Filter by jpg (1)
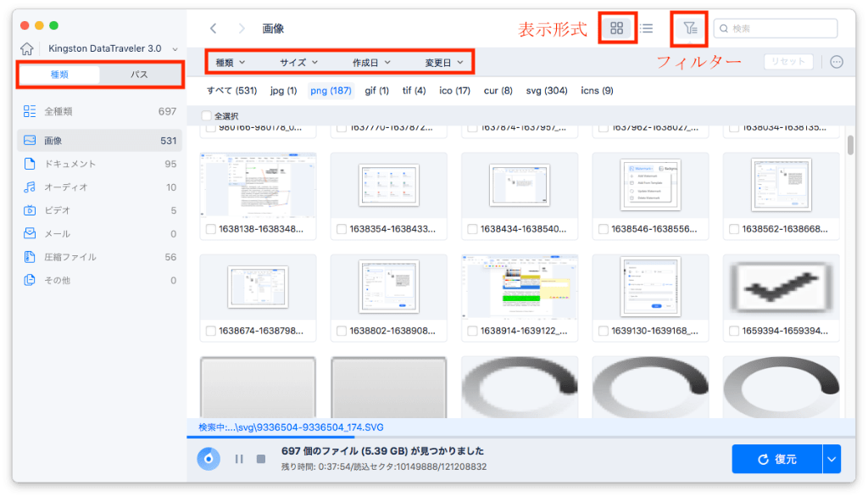868x497 pixels. tap(283, 91)
